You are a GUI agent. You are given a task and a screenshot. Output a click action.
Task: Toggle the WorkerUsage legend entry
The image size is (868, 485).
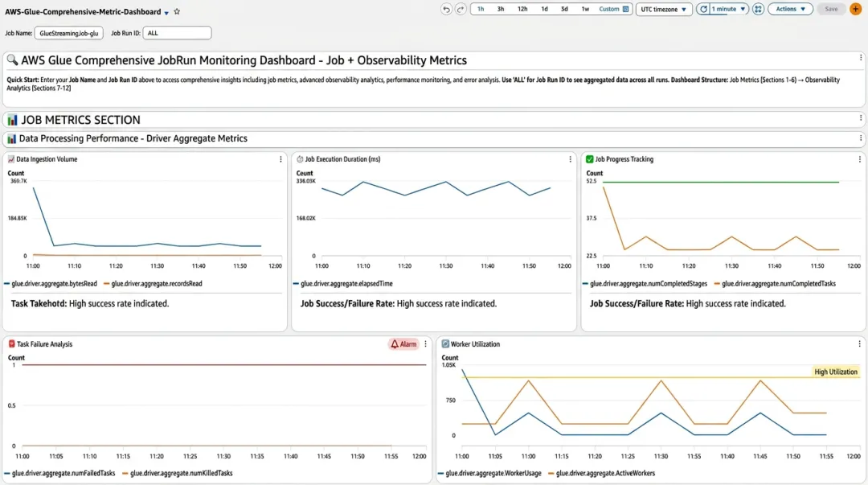click(489, 474)
